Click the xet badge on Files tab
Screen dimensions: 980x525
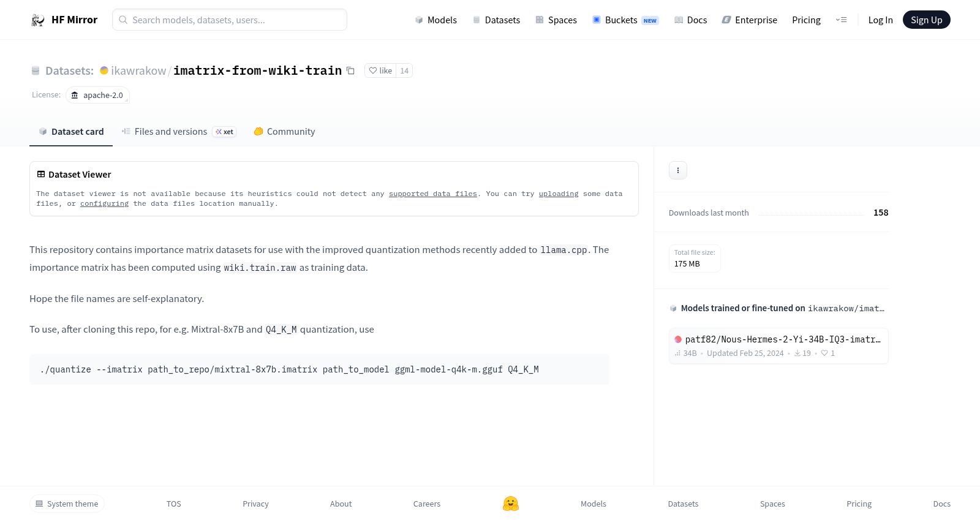pyautogui.click(x=224, y=132)
